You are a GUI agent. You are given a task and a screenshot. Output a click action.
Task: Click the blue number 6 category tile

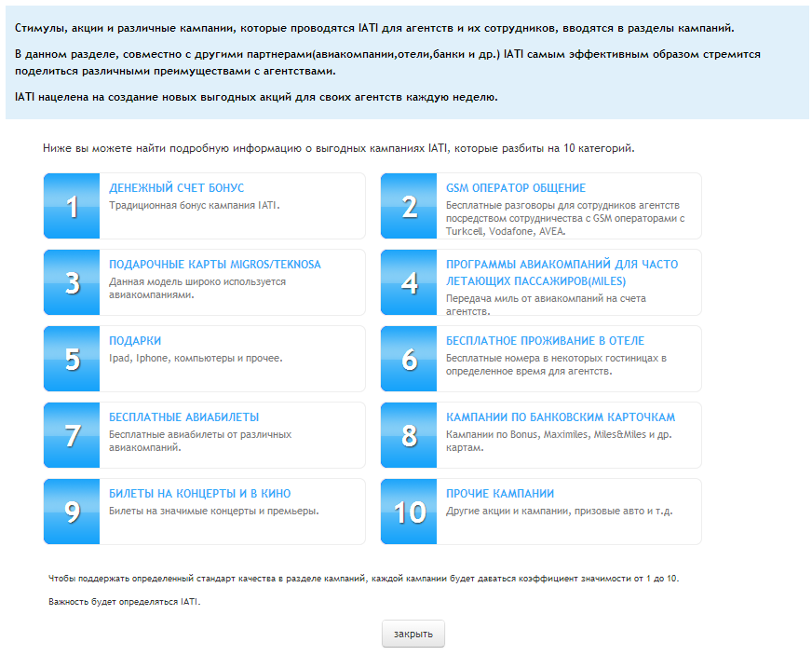(x=409, y=359)
